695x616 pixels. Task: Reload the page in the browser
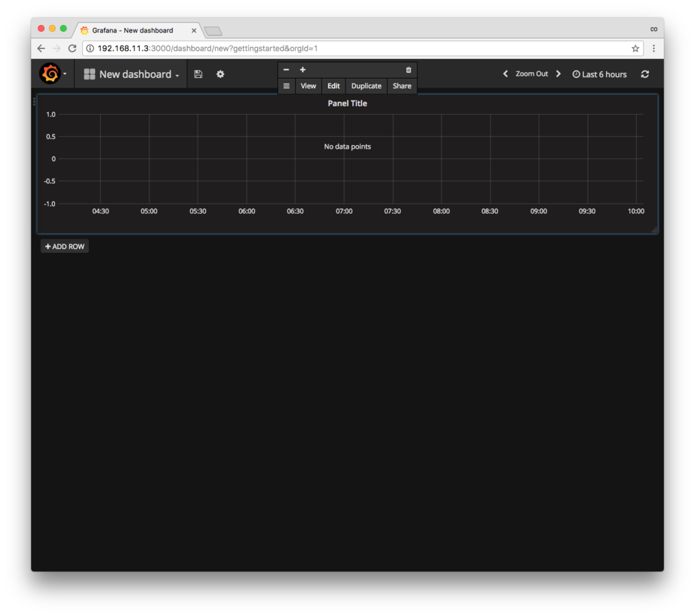tap(72, 48)
